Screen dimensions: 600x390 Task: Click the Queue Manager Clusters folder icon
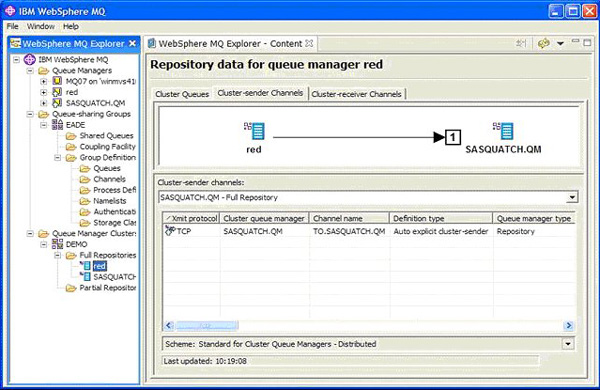pos(43,233)
